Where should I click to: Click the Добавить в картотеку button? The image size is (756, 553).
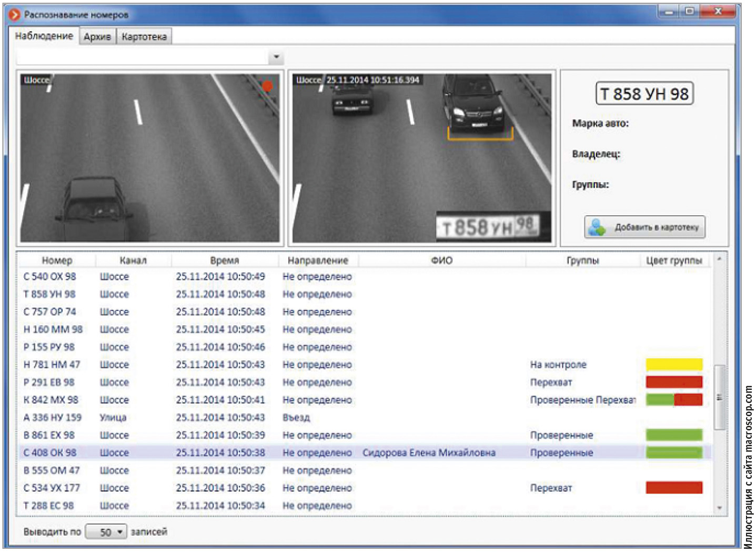644,227
